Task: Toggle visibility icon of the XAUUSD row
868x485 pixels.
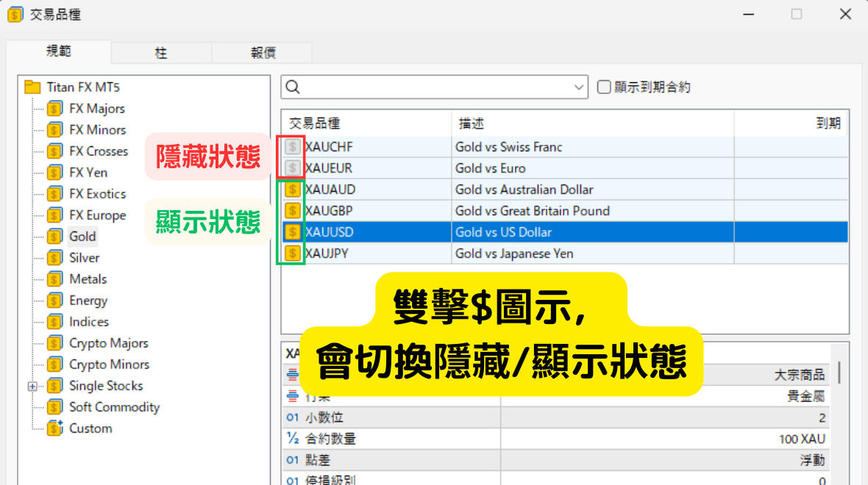Action: pyautogui.click(x=293, y=232)
